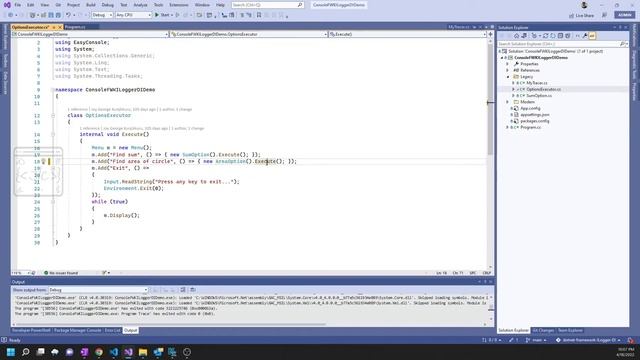Open the Any CPU platform dropdown

[x=133, y=15]
